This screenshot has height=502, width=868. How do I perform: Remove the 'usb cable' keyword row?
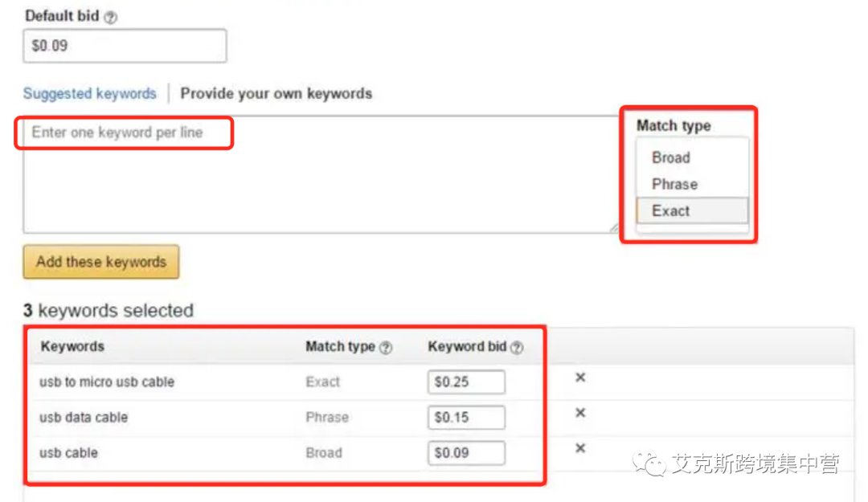tap(580, 448)
